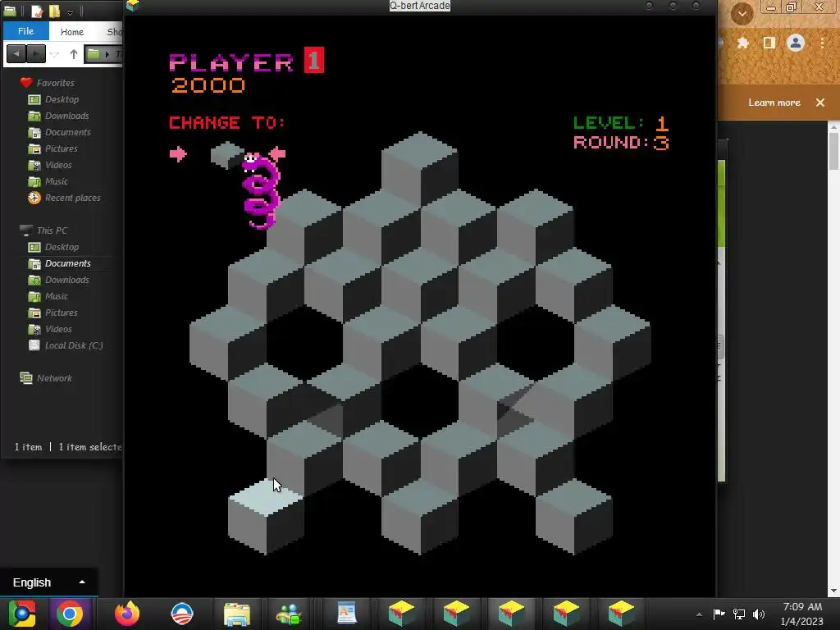This screenshot has height=630, width=840.
Task: Select Network in the navigation pane
Action: point(54,378)
